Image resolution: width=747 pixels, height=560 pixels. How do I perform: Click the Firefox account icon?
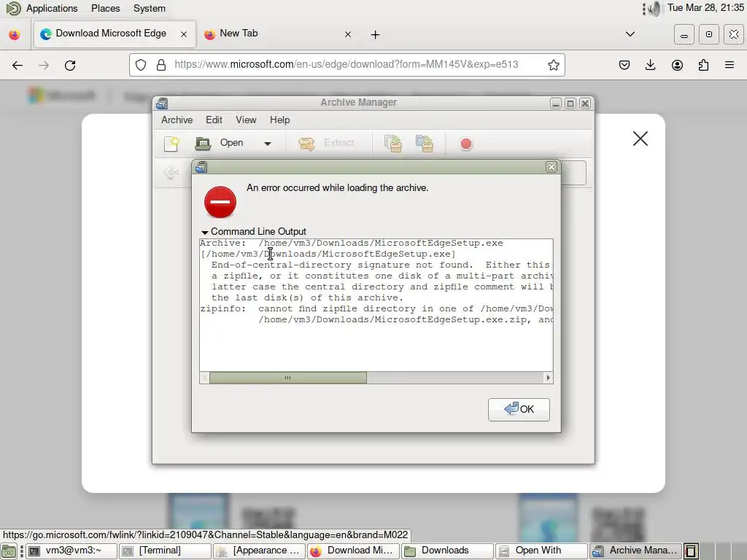point(677,65)
